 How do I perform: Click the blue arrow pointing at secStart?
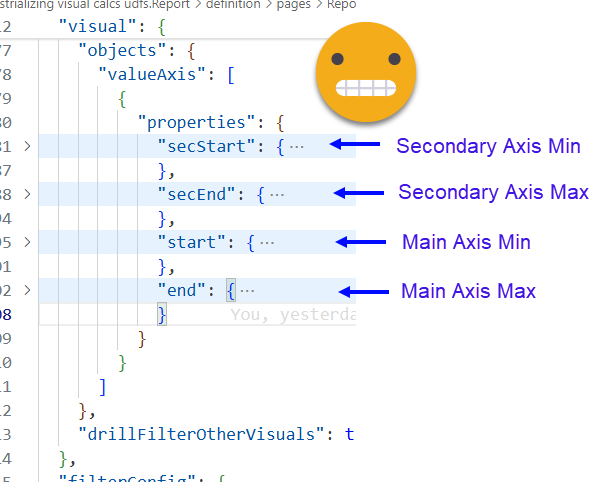tap(355, 146)
